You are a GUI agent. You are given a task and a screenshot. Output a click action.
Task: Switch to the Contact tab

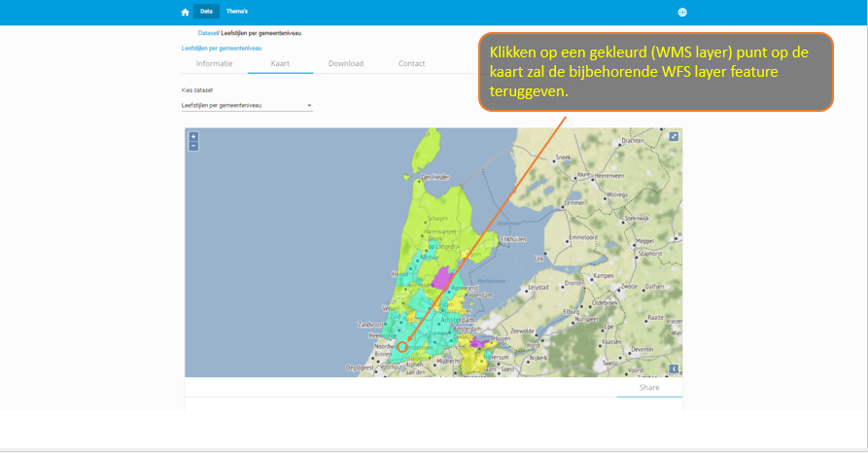click(x=411, y=64)
